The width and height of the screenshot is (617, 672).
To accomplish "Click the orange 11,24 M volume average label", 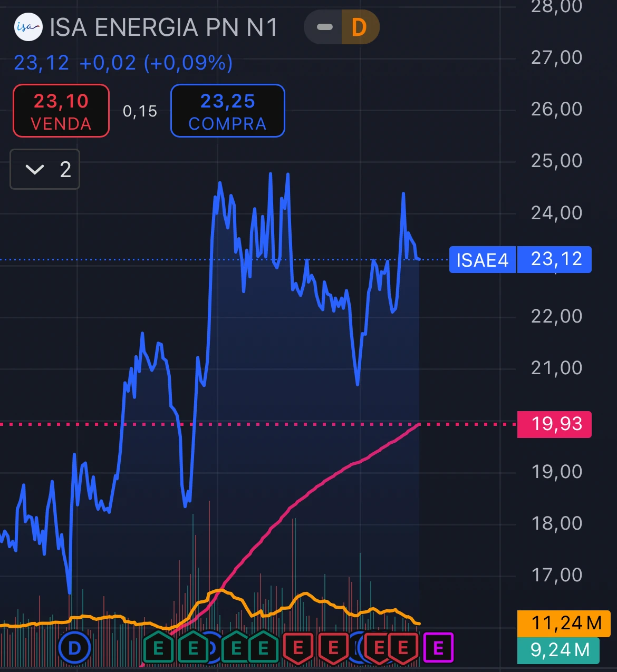I will (x=564, y=623).
